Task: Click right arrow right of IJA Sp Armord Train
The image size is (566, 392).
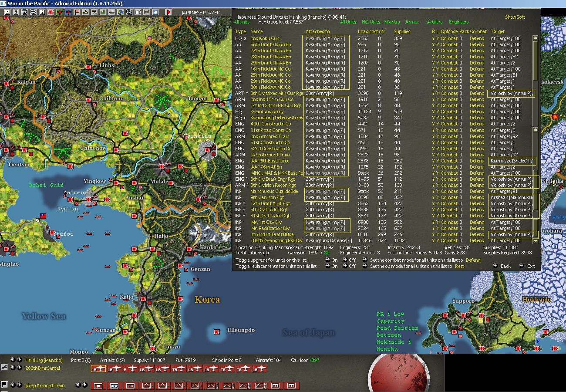Action: point(85,385)
